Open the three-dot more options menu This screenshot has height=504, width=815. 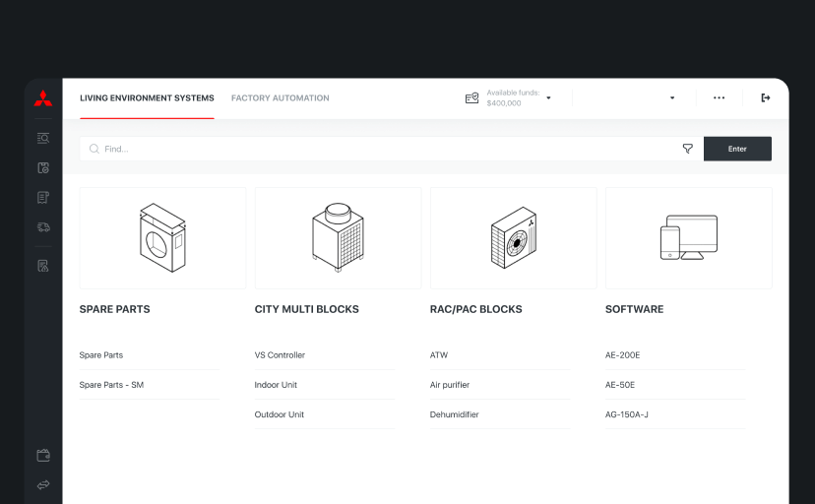(x=720, y=98)
